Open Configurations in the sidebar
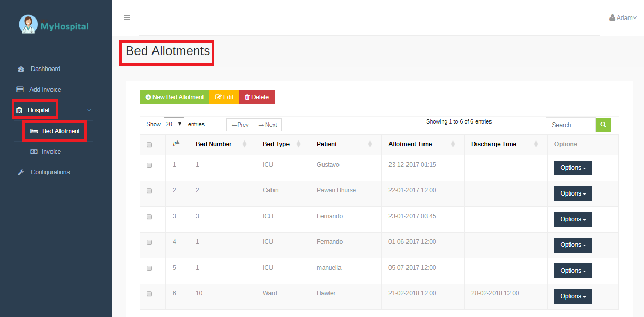Screen dimensions: 644x317 pyautogui.click(x=50, y=172)
